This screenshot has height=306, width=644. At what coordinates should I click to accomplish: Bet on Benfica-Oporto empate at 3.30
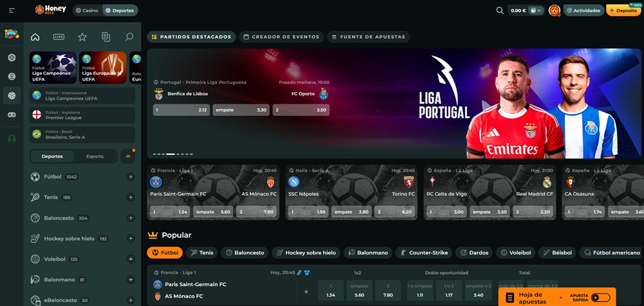(x=241, y=110)
